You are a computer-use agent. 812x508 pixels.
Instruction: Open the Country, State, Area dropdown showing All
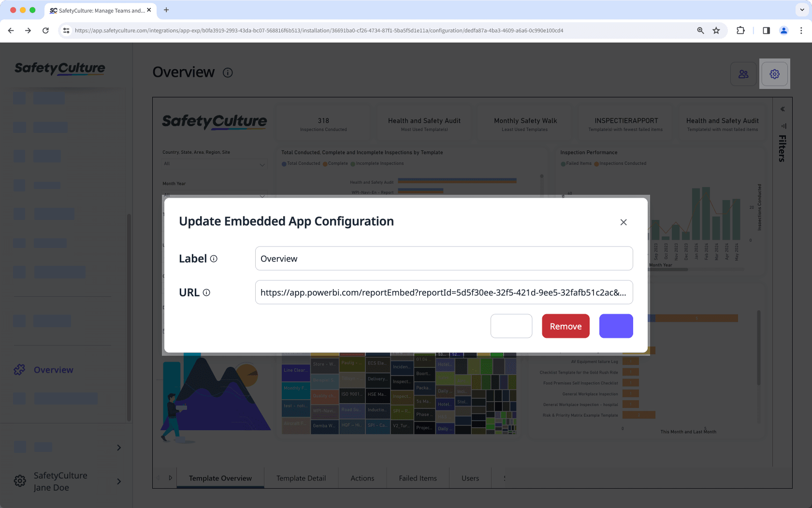point(214,164)
